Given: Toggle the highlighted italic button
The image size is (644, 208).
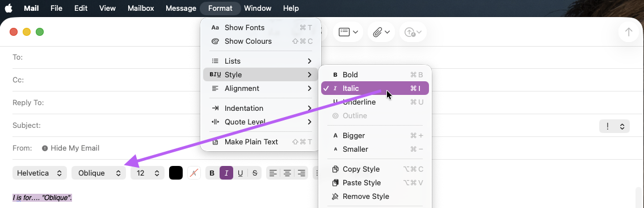Looking at the screenshot, I should click(x=226, y=173).
